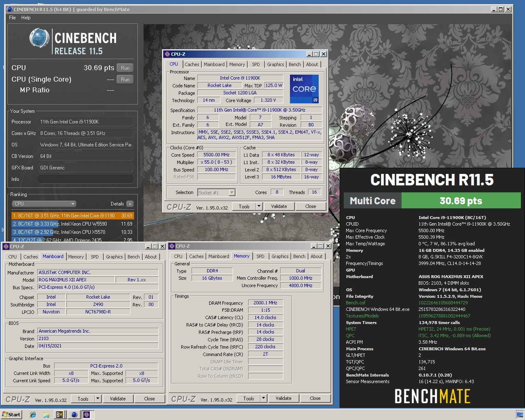Click Level 3 cache value 16 MBytes

pyautogui.click(x=281, y=177)
